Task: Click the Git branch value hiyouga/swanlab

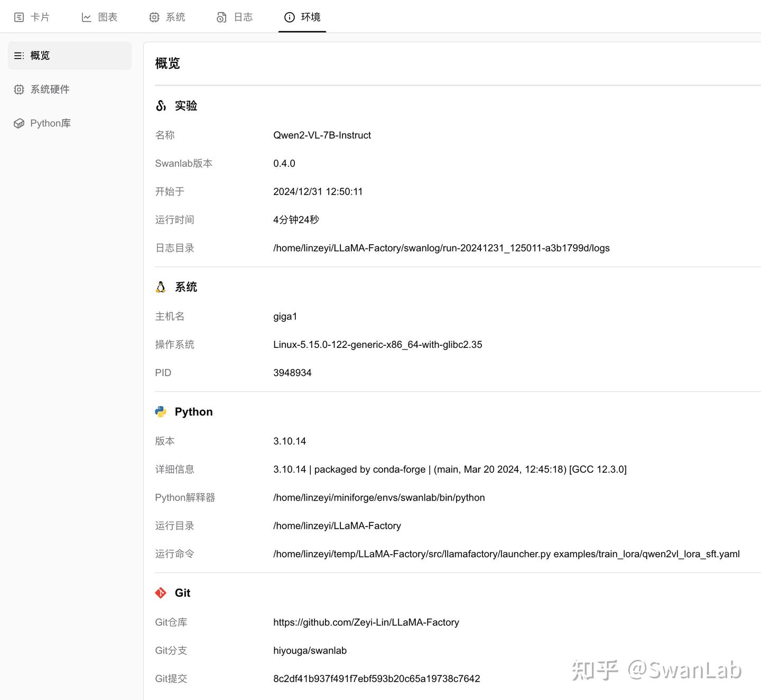Action: click(x=310, y=651)
